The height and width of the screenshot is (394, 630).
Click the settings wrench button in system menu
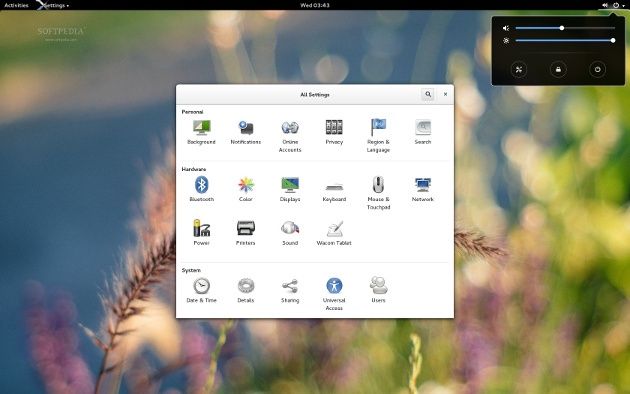(x=519, y=69)
